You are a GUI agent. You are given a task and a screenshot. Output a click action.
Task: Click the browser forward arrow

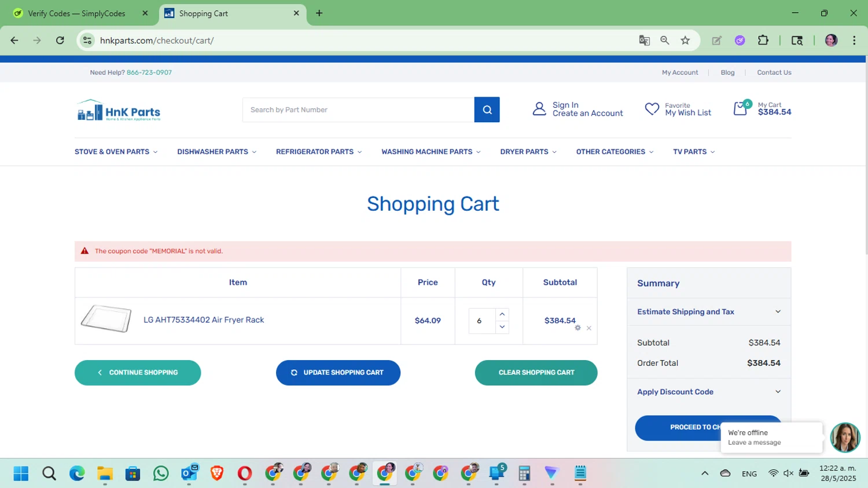(x=37, y=41)
